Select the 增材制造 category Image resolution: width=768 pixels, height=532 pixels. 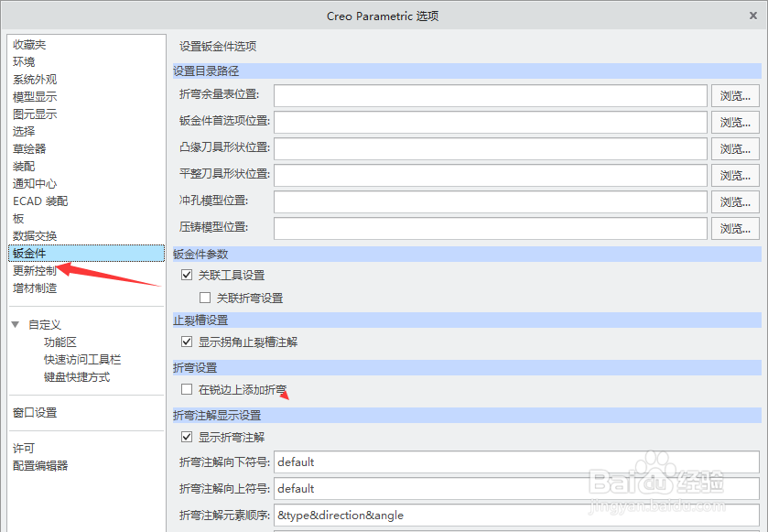[35, 288]
